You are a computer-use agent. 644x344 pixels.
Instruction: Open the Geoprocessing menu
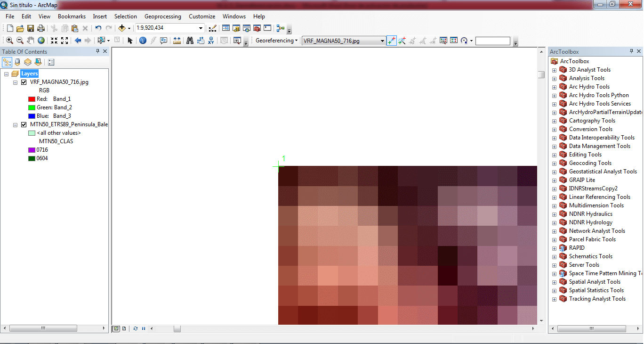162,16
